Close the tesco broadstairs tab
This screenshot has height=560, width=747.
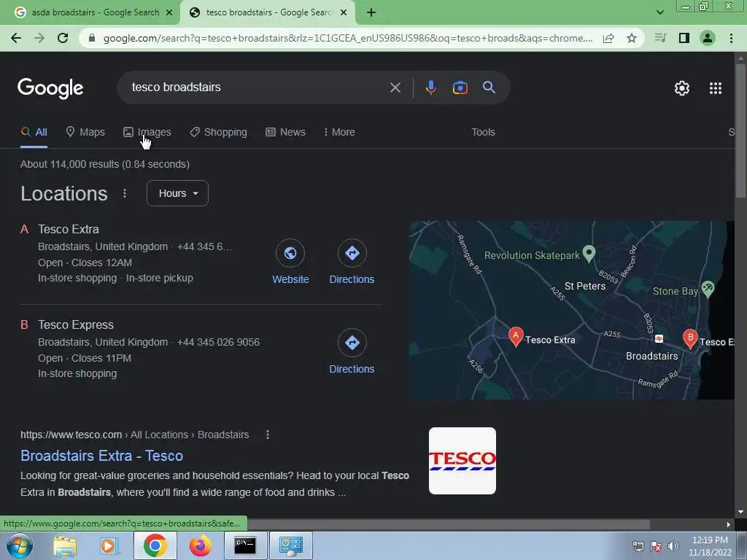(344, 12)
